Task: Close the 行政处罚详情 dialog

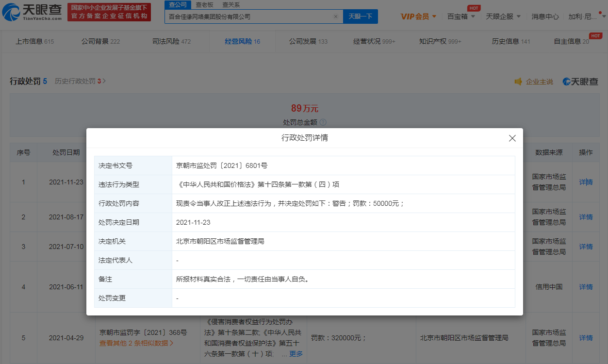Action: [512, 138]
